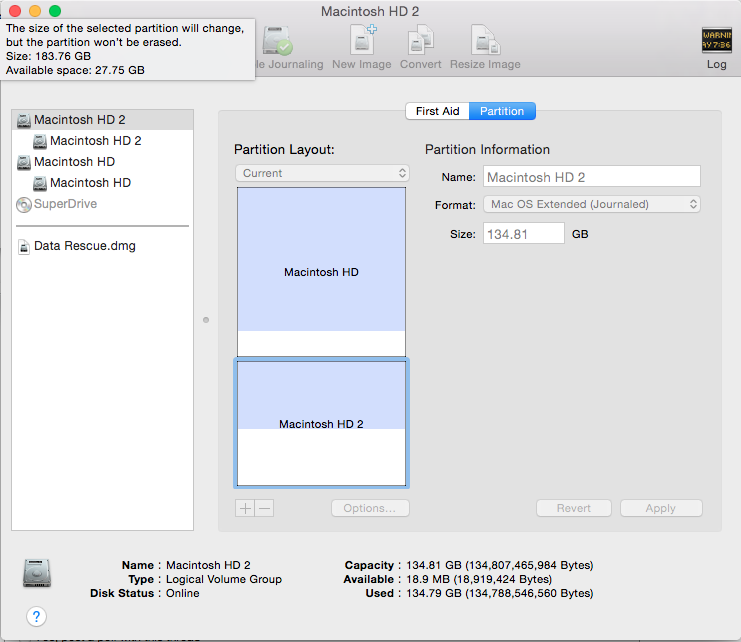The width and height of the screenshot is (741, 642).
Task: Switch to the Partition tab
Action: (502, 111)
